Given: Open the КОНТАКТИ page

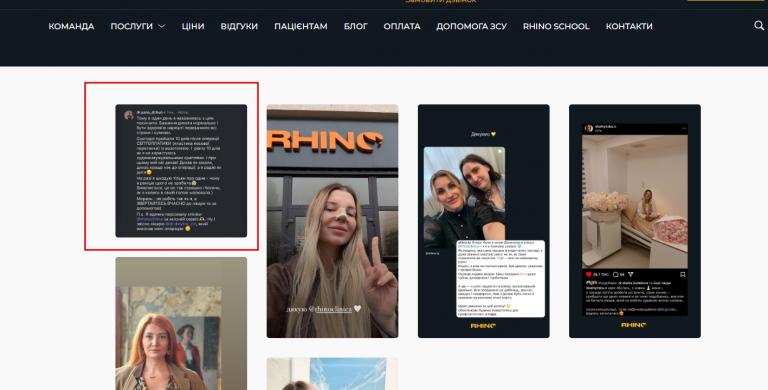Looking at the screenshot, I should (x=629, y=26).
